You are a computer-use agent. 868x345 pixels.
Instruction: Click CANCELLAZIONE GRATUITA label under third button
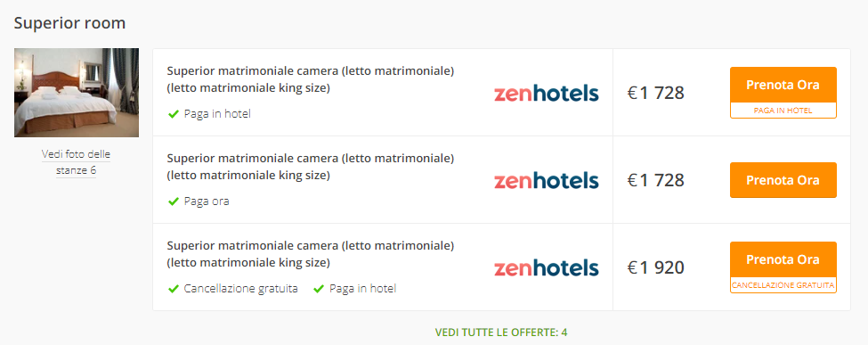pos(783,285)
